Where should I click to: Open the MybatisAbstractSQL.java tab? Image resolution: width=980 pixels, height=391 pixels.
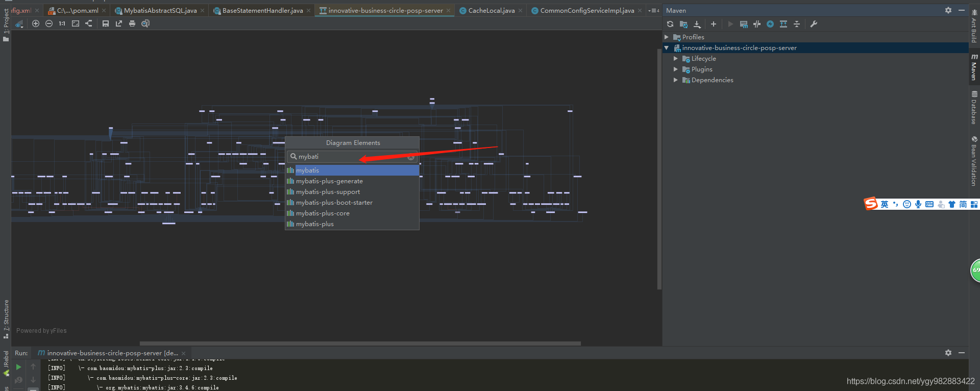[x=160, y=11]
